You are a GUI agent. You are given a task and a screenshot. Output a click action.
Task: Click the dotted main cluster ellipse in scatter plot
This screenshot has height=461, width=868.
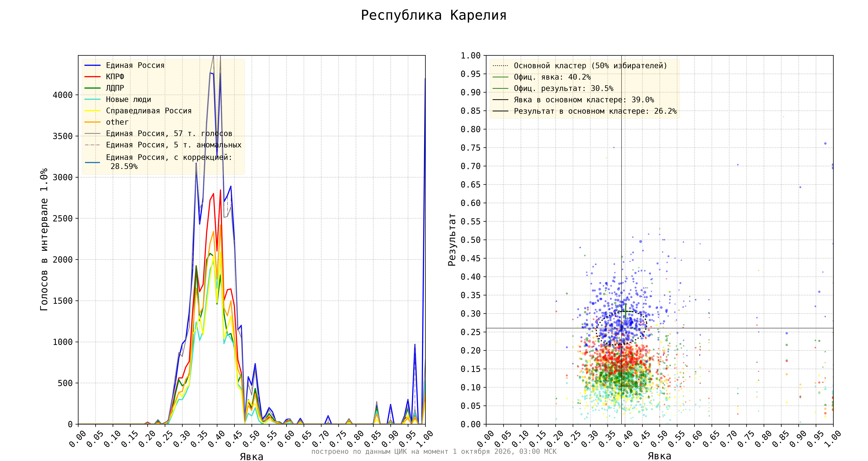click(x=621, y=328)
